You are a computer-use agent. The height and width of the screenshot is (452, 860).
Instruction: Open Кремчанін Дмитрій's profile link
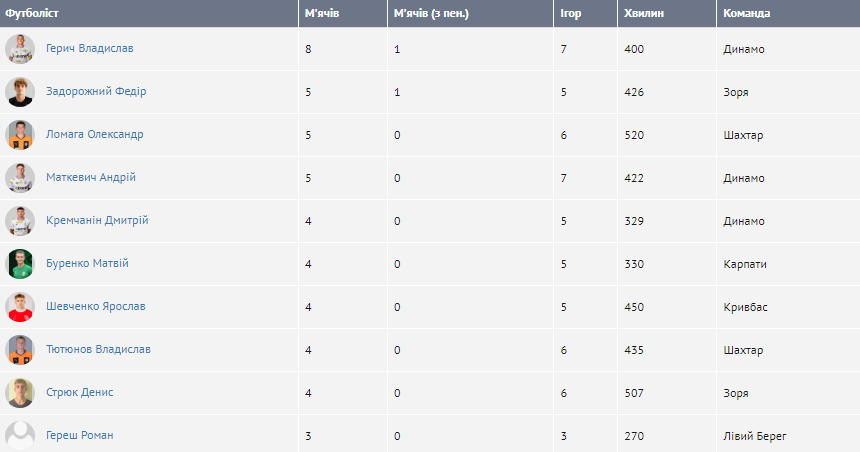point(97,220)
